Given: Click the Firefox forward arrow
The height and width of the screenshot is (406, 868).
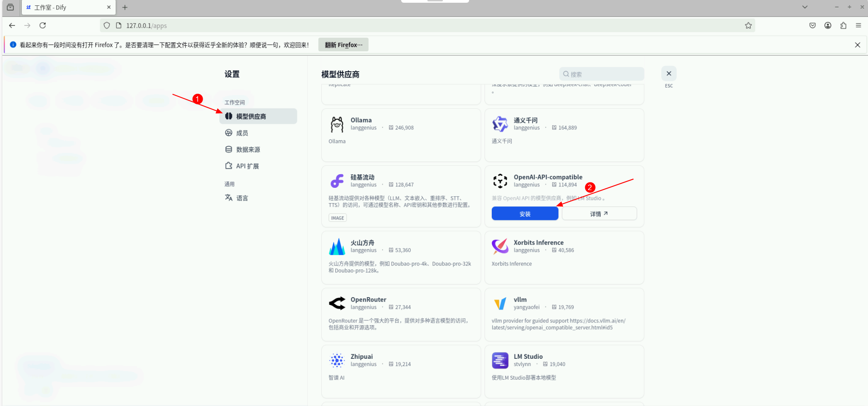Looking at the screenshot, I should pyautogui.click(x=27, y=25).
